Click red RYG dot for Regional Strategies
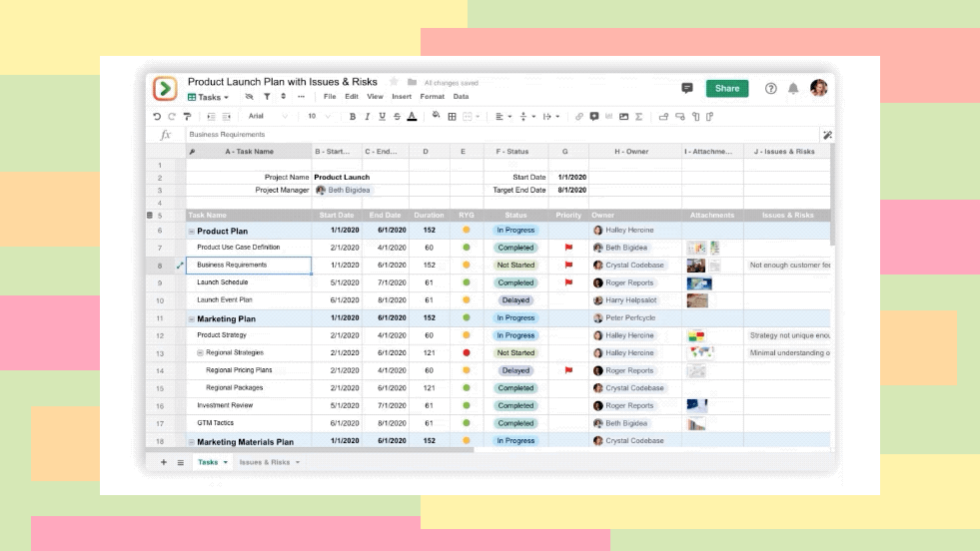The image size is (980, 551). pos(466,352)
